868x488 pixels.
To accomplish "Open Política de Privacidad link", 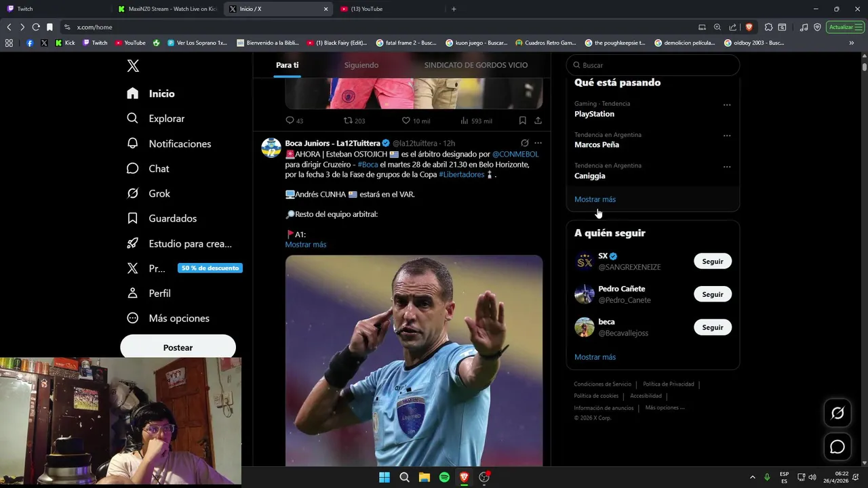I will pos(669,384).
